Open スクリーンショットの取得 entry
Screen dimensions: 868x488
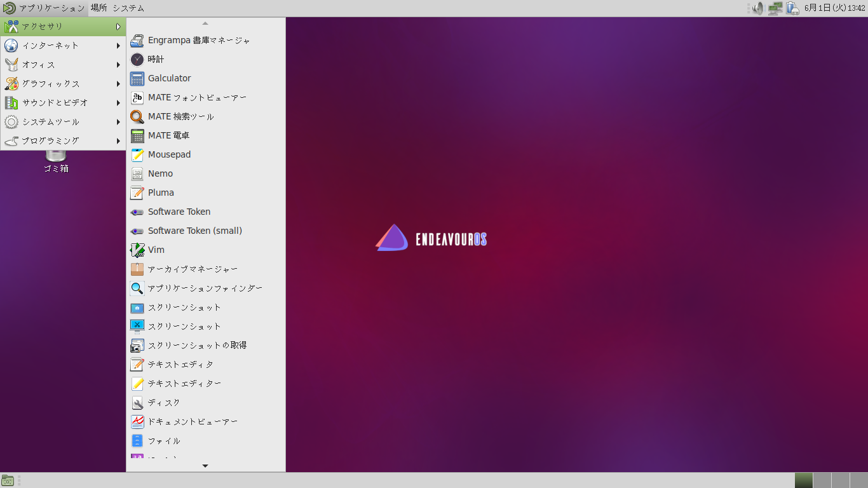coord(206,345)
